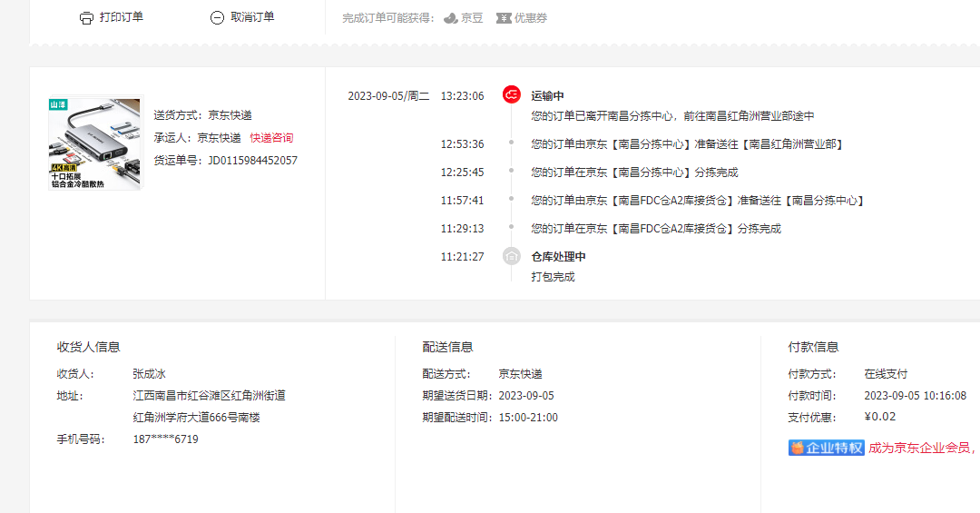This screenshot has width=980, height=513.
Task: Click the minus-circle icon beside 取消订单
Action: click(217, 18)
